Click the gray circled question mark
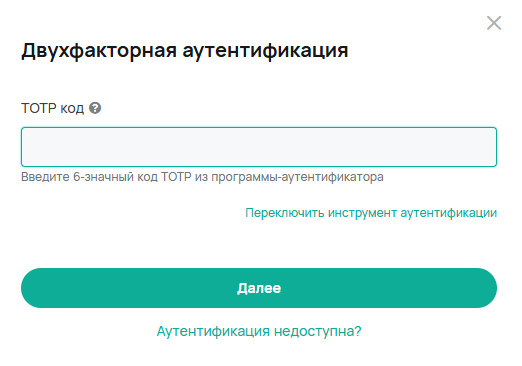Viewport: 522px width, 366px height. click(95, 108)
